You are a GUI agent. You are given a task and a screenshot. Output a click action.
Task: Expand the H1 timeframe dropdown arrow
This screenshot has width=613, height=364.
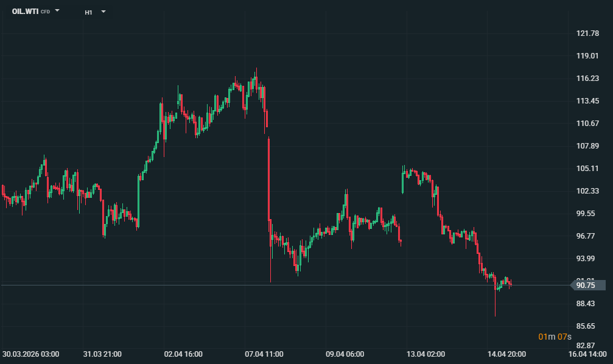103,12
